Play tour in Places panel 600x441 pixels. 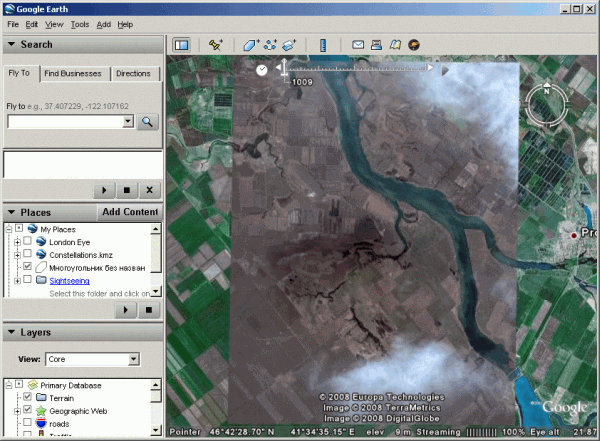[x=126, y=310]
